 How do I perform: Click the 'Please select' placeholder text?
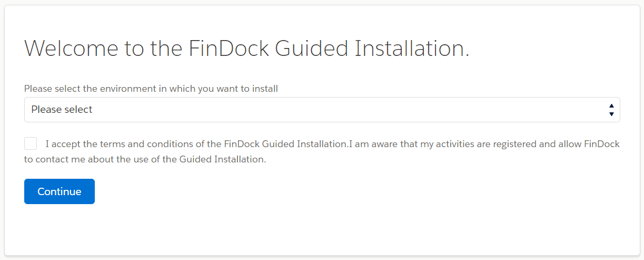[x=62, y=110]
